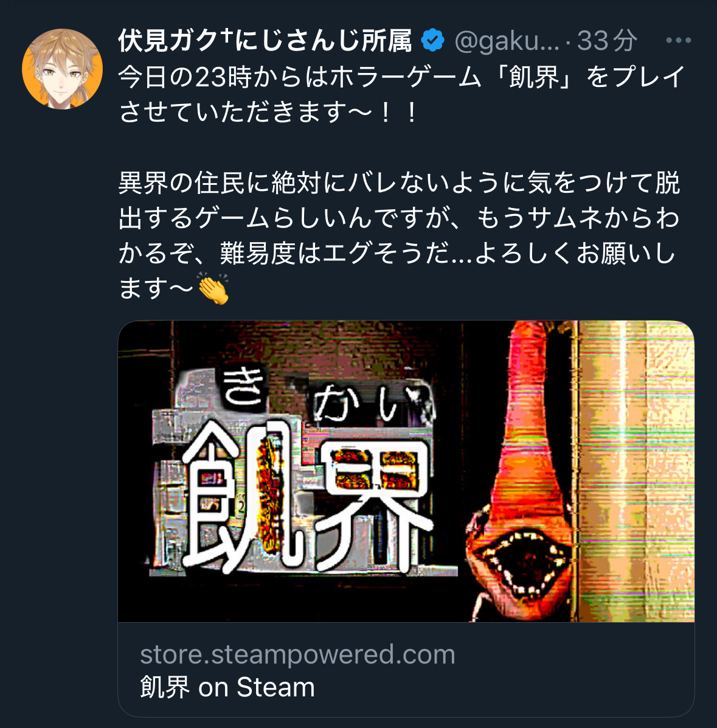Click the white 飢界 logo in the thumbnail
The width and height of the screenshot is (717, 728).
(x=307, y=496)
